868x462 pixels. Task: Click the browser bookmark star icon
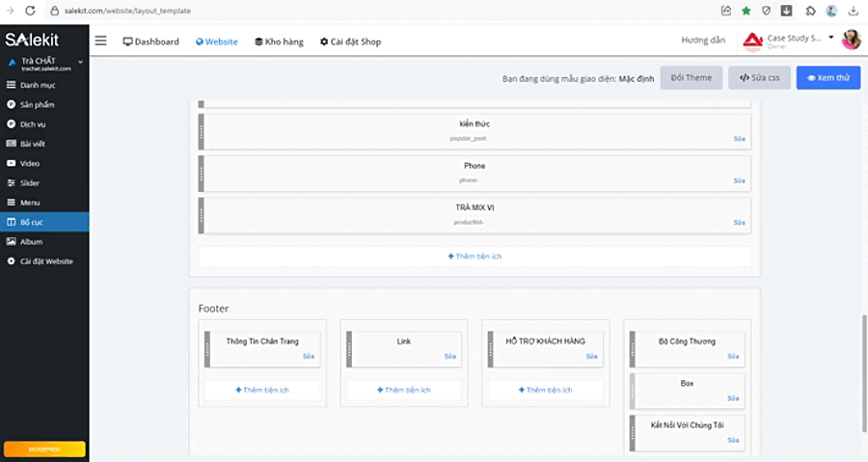pyautogui.click(x=746, y=11)
